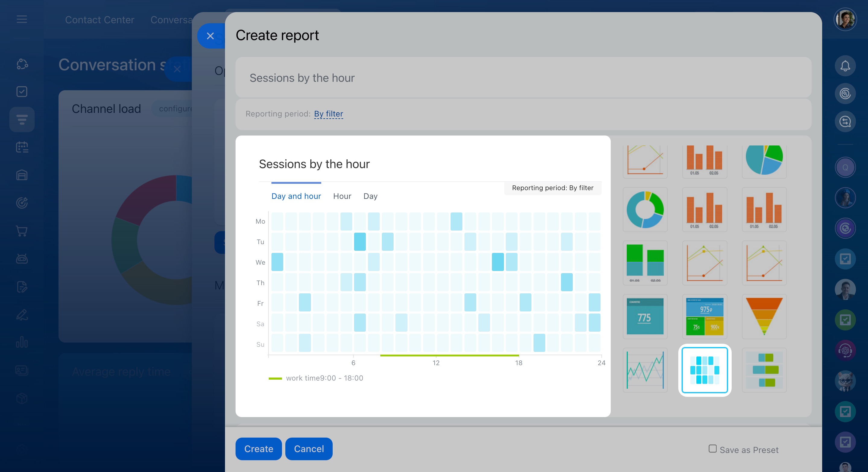Enable the Save as Preset checkbox

712,449
